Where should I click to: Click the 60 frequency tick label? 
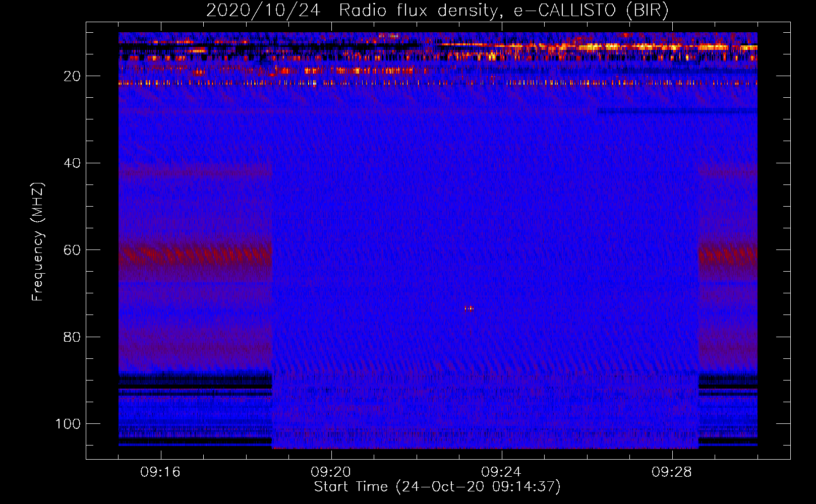click(72, 250)
